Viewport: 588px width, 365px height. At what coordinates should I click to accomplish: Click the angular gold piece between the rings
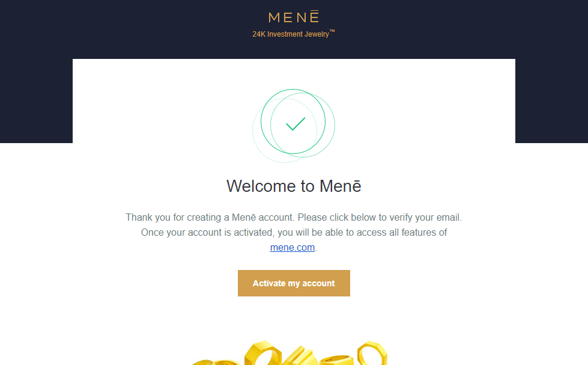pos(299,357)
